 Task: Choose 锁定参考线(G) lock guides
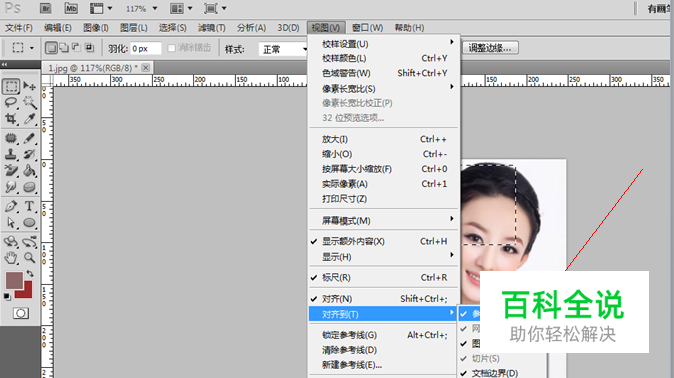384,335
